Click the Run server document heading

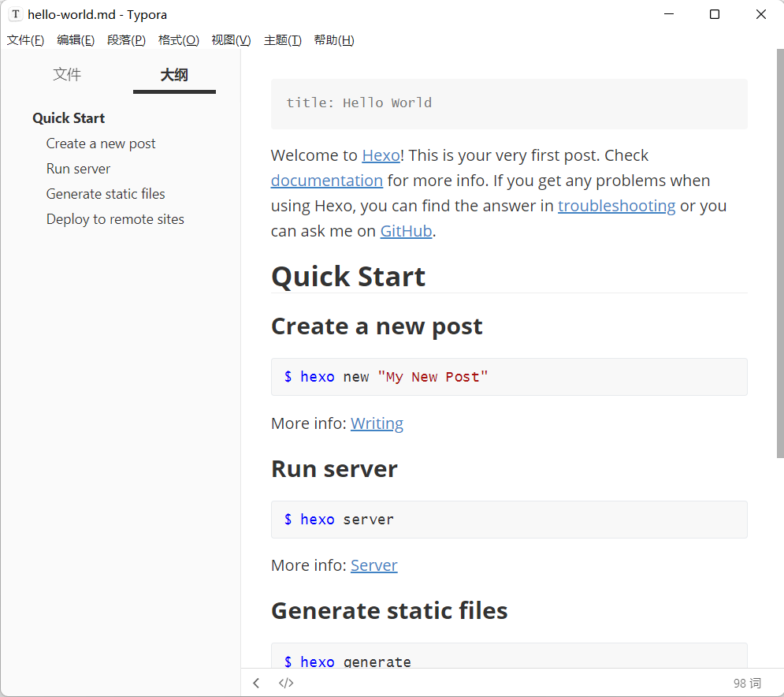click(x=334, y=469)
